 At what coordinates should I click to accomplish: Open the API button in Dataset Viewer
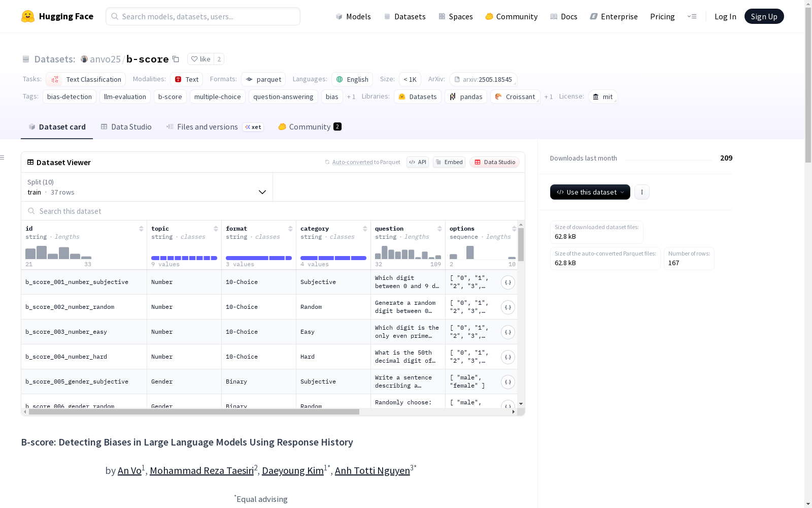418,162
